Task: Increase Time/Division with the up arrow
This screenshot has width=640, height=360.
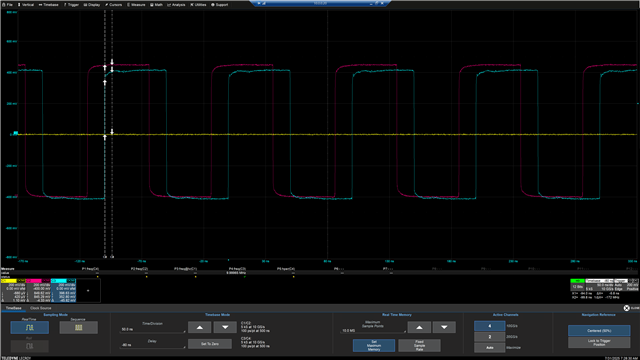Action: [200, 327]
